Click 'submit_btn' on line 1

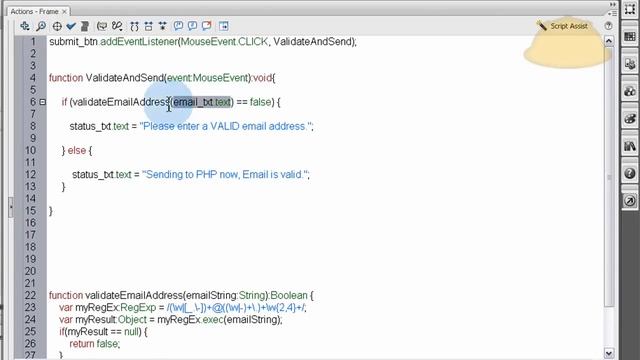click(x=73, y=42)
